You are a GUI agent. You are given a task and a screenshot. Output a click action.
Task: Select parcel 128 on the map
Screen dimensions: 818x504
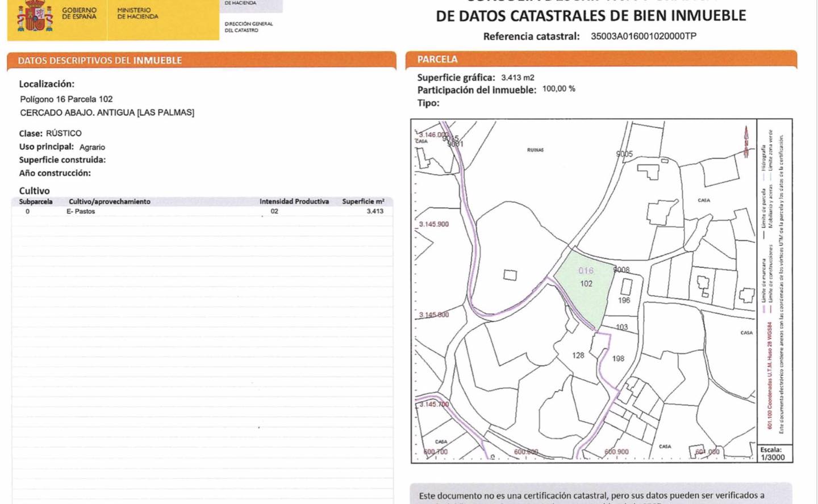pos(578,355)
